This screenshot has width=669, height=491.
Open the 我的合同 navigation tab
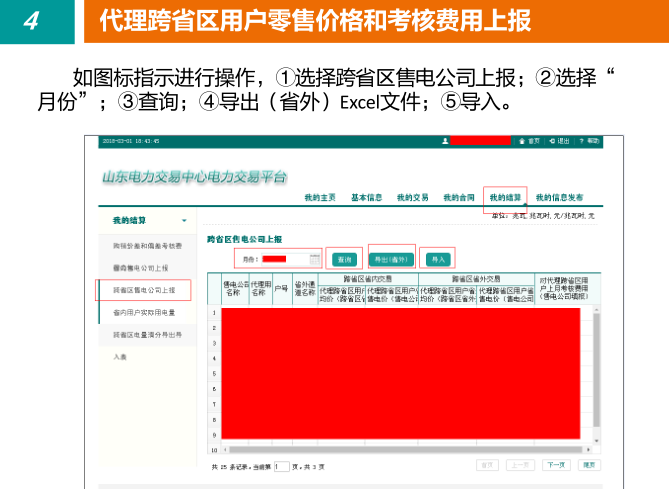[x=459, y=197]
